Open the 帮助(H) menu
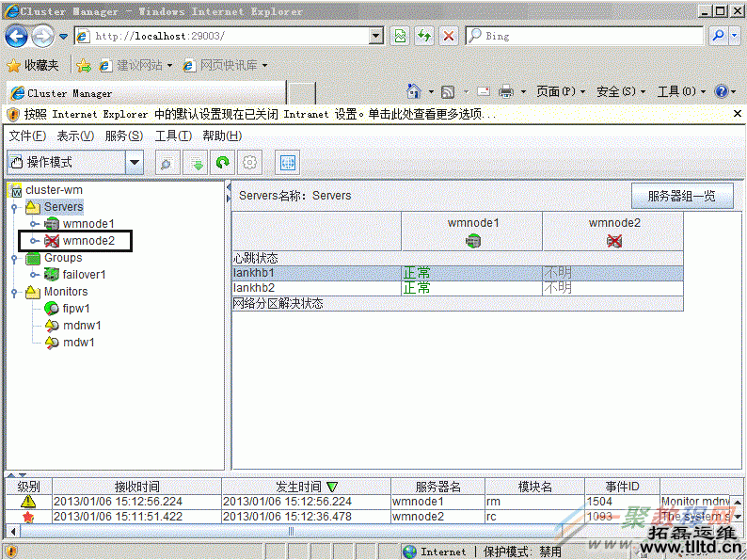The image size is (747, 560). (x=222, y=136)
